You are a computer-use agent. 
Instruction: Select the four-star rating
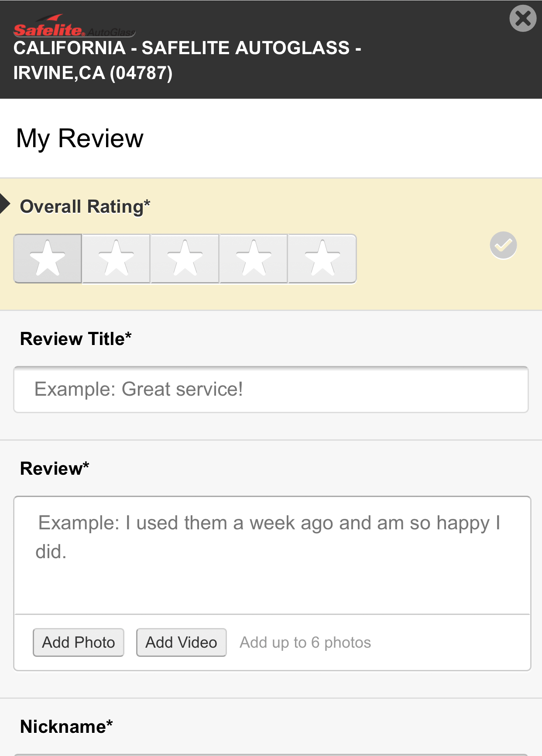[x=254, y=259]
